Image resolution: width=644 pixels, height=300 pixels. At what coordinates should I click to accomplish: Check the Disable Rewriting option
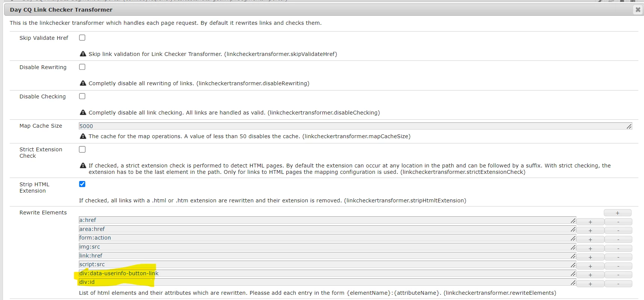[x=82, y=67]
